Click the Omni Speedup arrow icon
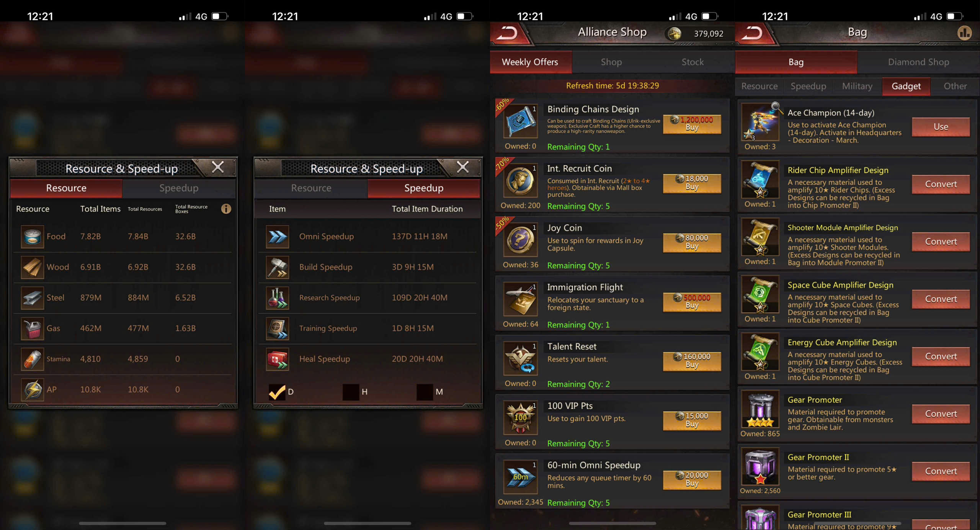This screenshot has width=980, height=530. pyautogui.click(x=278, y=237)
